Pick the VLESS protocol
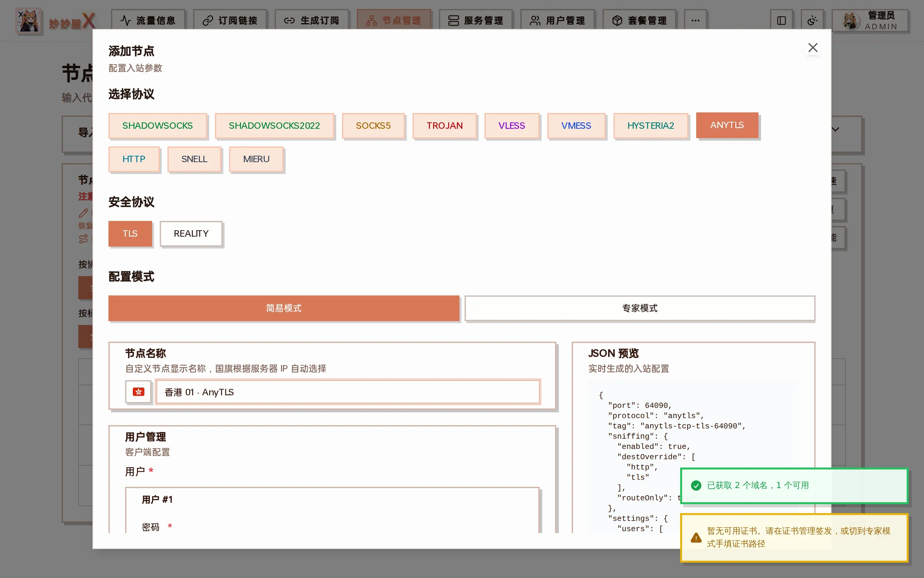 pyautogui.click(x=512, y=125)
